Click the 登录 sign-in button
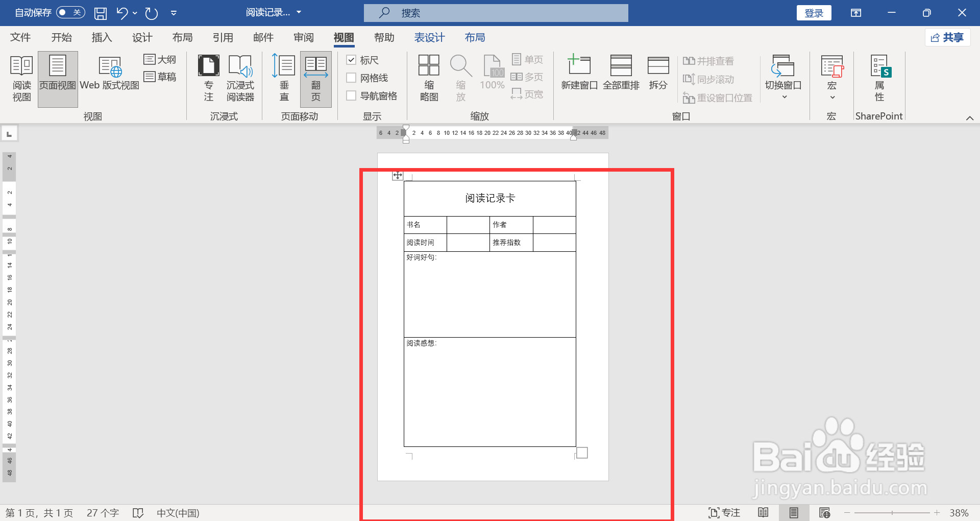Viewport: 980px width, 521px height. pos(814,13)
